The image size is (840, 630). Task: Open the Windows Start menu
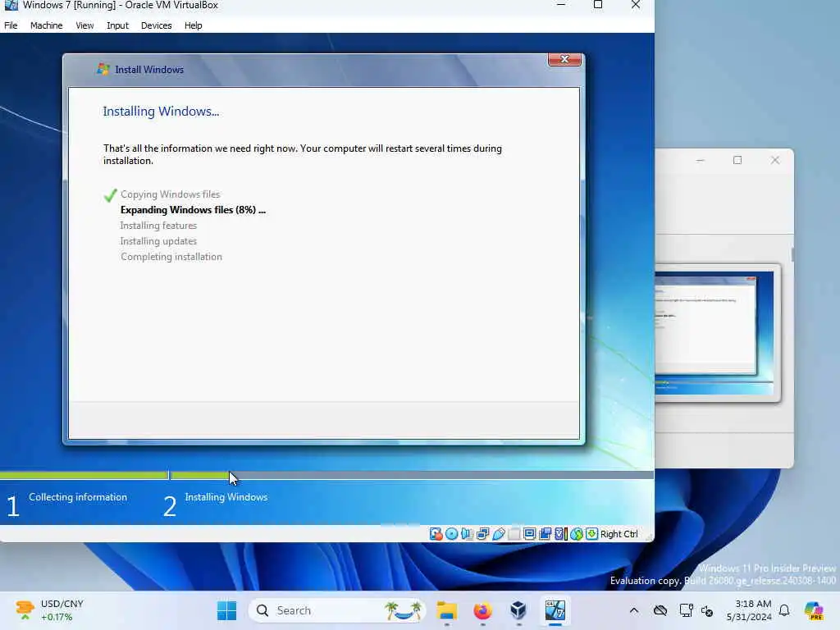coord(226,610)
